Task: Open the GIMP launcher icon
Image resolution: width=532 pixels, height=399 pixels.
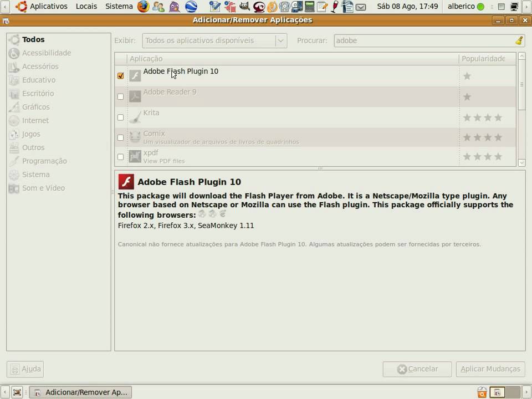Action: click(x=244, y=7)
